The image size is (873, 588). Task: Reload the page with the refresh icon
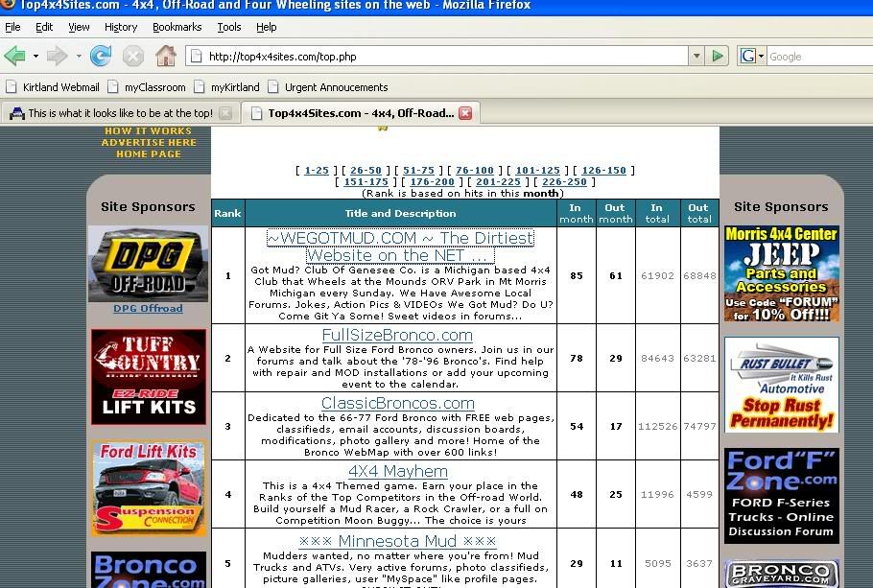coord(101,56)
